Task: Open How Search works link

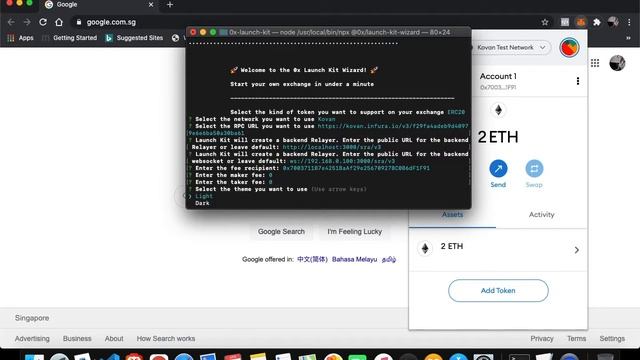Action: pos(166,338)
